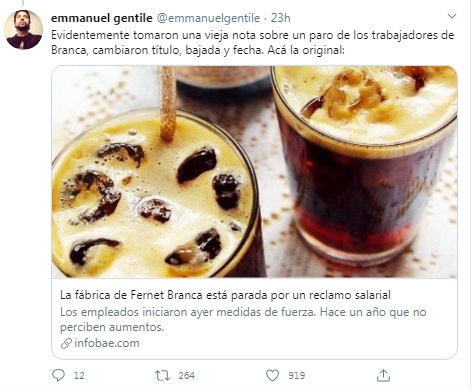Click the left glass with ice cubes
The height and width of the screenshot is (391, 475).
(x=157, y=195)
